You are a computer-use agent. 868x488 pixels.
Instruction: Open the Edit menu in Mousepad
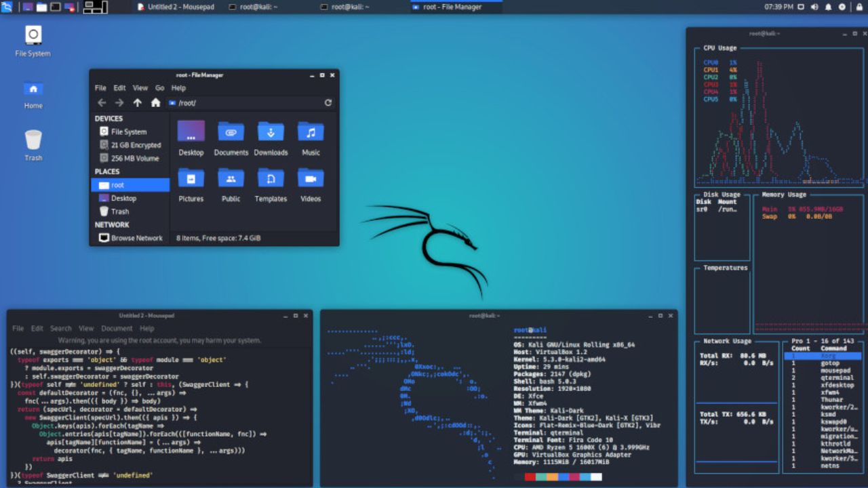click(x=37, y=329)
